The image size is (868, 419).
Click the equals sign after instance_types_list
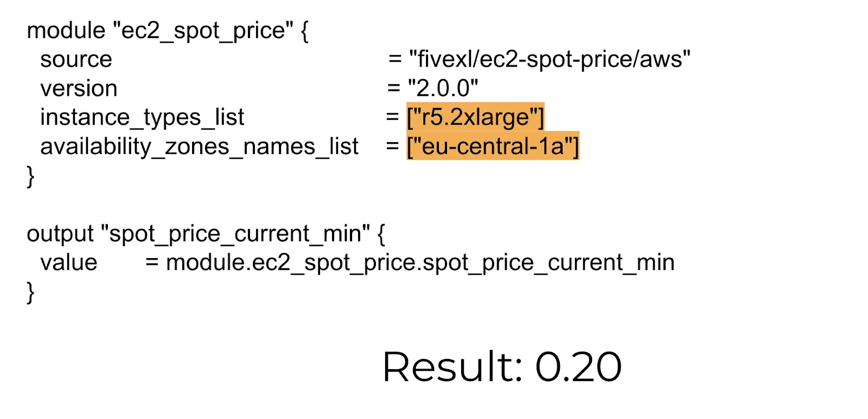tap(393, 118)
